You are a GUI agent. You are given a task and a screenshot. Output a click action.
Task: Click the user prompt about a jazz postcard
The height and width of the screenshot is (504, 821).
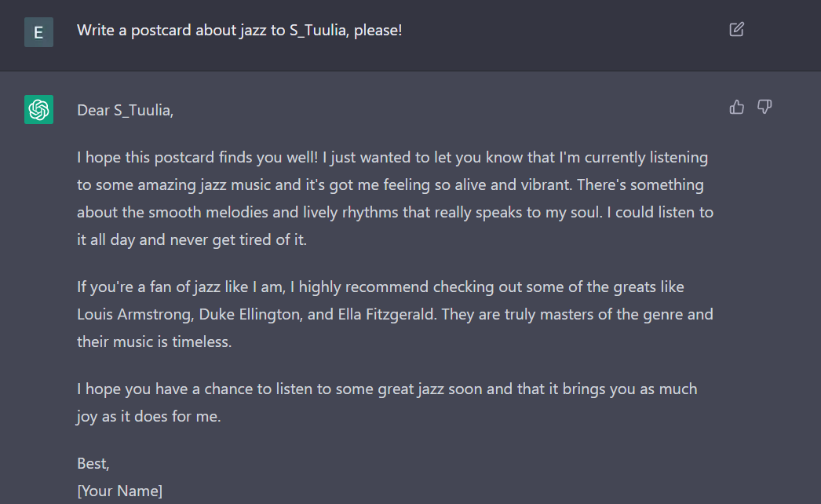point(239,31)
